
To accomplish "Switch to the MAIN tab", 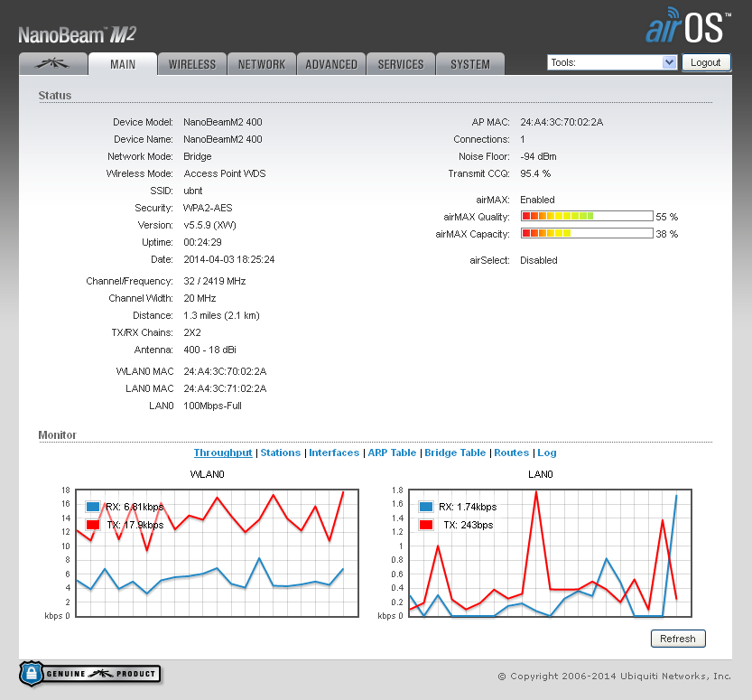I will [x=123, y=64].
